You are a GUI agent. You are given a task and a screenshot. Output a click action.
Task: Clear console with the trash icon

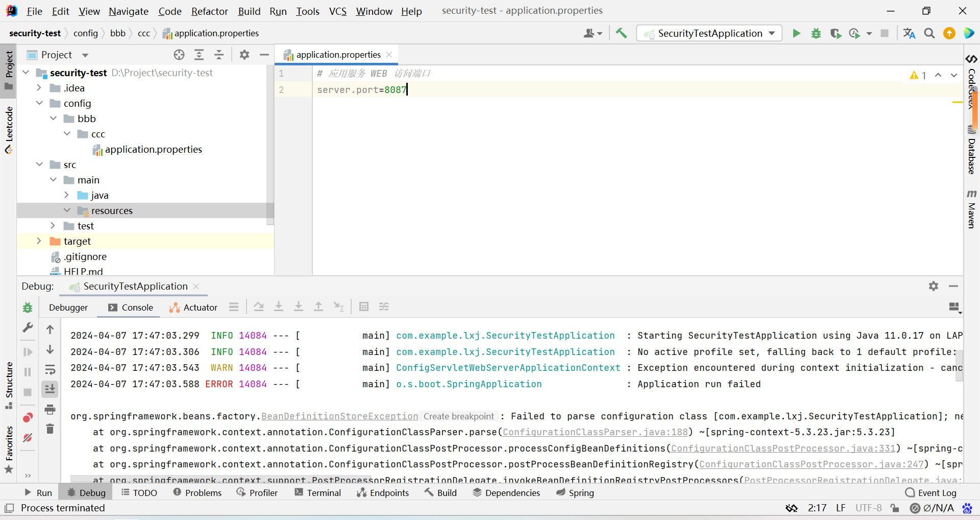click(x=50, y=429)
